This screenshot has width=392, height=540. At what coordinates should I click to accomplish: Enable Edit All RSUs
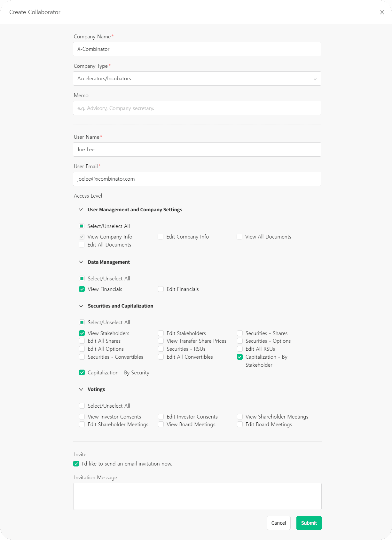pyautogui.click(x=239, y=349)
